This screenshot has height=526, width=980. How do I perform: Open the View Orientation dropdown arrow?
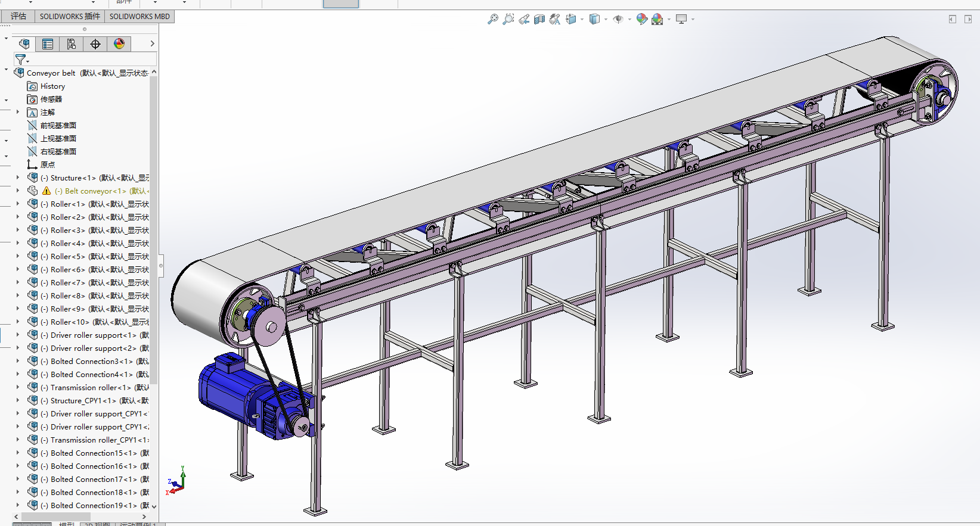(582, 19)
